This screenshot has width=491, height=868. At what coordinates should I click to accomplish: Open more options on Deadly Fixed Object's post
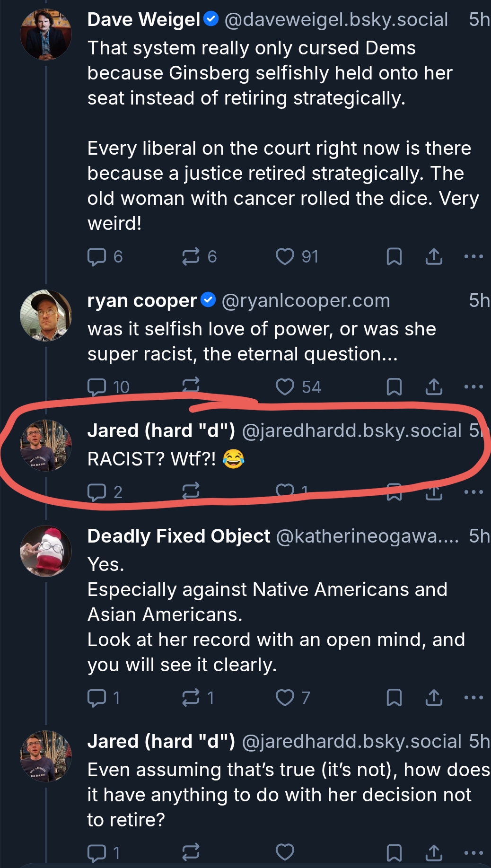click(x=473, y=698)
